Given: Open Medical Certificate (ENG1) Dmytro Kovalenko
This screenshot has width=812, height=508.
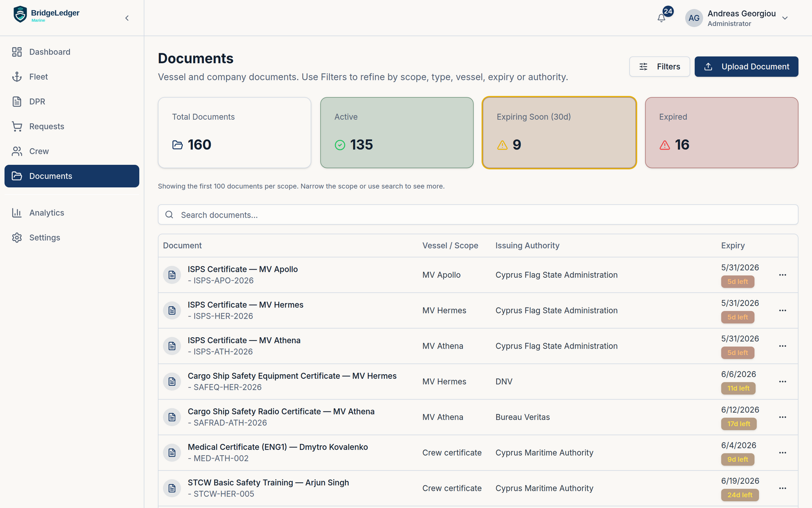Looking at the screenshot, I should (x=278, y=447).
